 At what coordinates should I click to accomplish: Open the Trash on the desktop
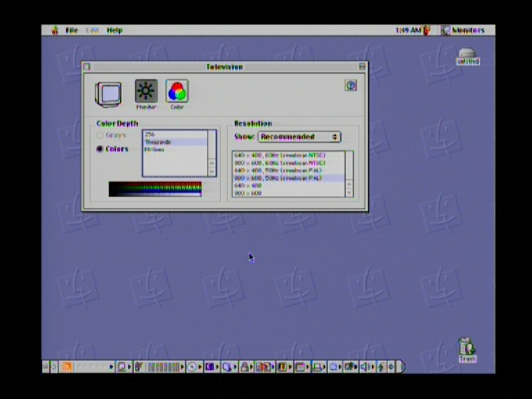(467, 350)
